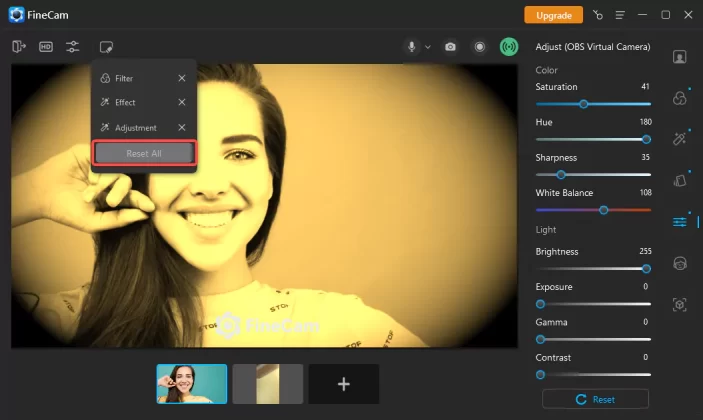Add a new scene with the plus thumbnail

pyautogui.click(x=343, y=384)
